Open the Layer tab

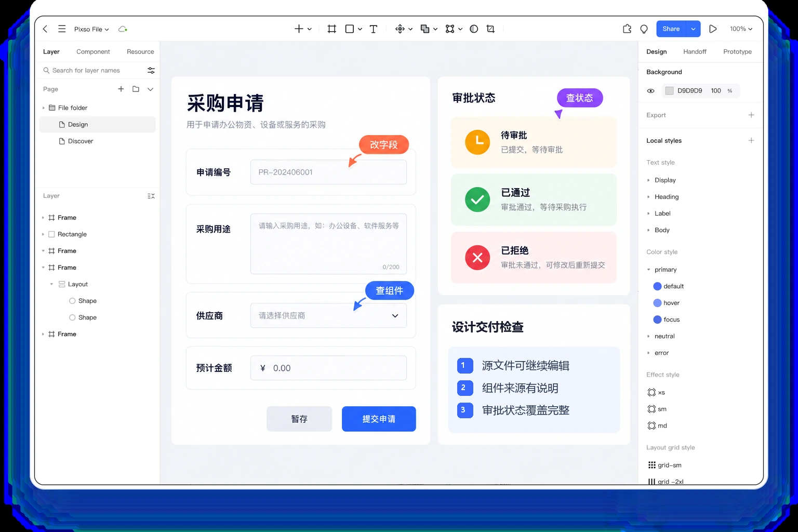point(51,51)
